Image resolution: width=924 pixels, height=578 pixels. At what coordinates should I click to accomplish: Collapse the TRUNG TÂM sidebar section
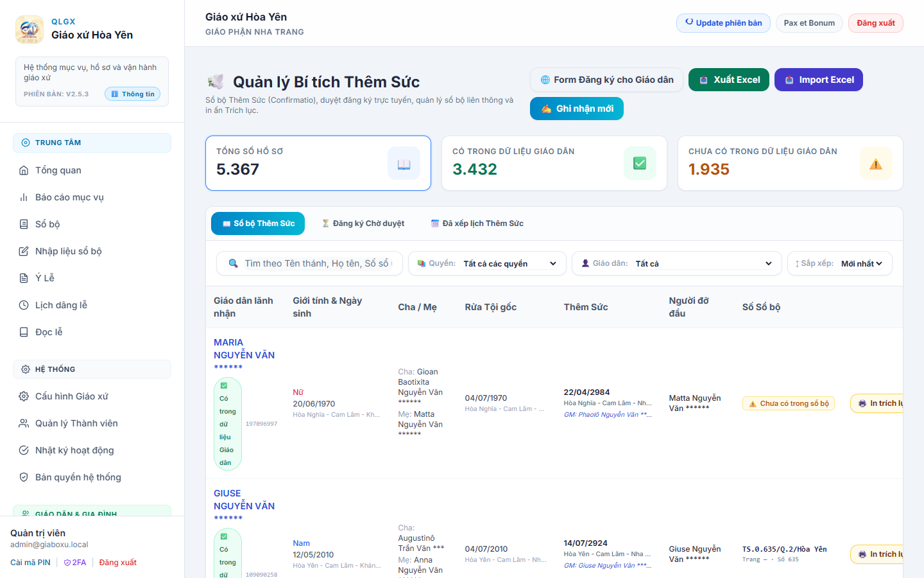(x=92, y=143)
